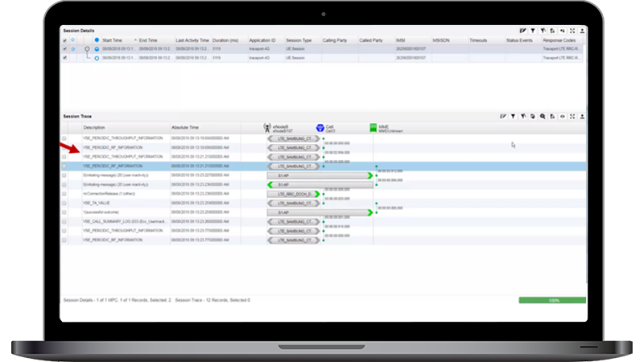Sort by the Start Time column header
Screen dimensions: 644x362
112,39
